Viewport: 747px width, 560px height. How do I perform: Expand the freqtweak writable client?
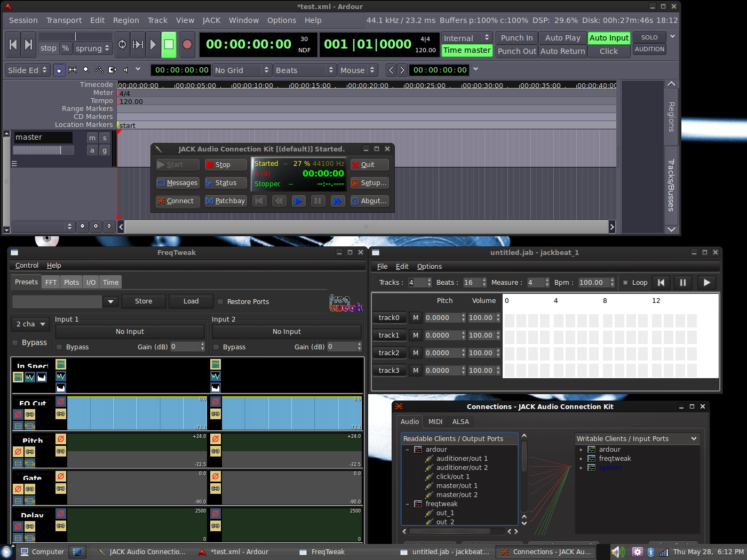[x=581, y=459]
